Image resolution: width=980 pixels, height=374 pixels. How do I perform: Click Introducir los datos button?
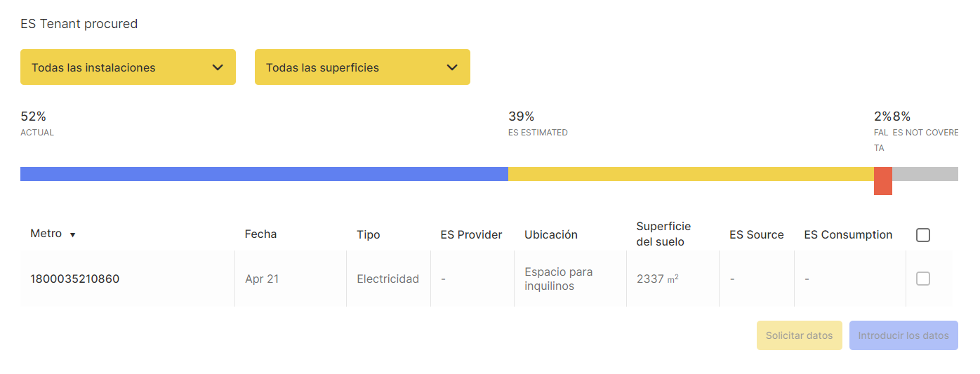click(x=903, y=335)
